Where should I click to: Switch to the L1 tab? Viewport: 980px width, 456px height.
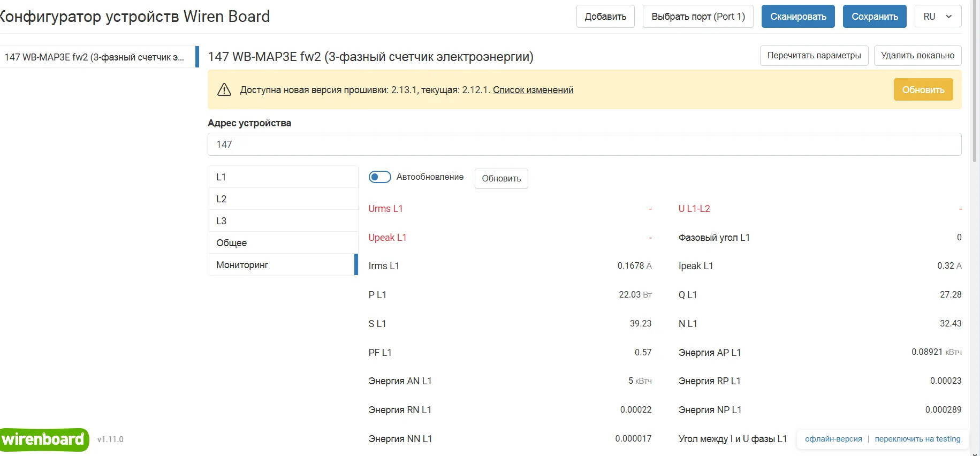tap(283, 177)
